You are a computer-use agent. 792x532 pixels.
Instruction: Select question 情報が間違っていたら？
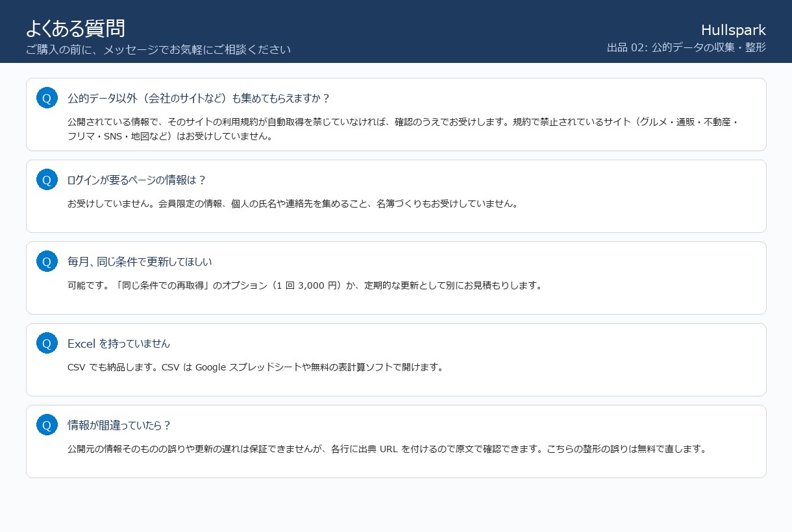[119, 425]
